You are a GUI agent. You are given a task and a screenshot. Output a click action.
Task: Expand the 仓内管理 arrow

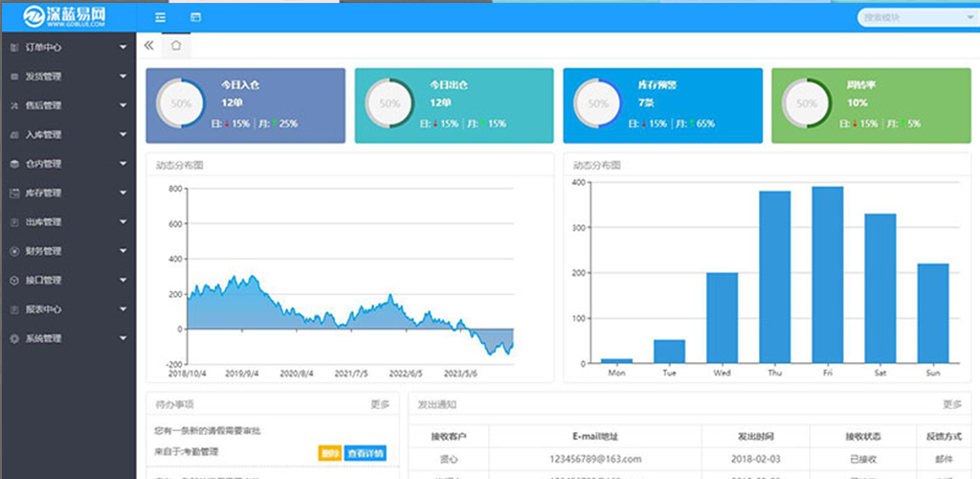123,163
